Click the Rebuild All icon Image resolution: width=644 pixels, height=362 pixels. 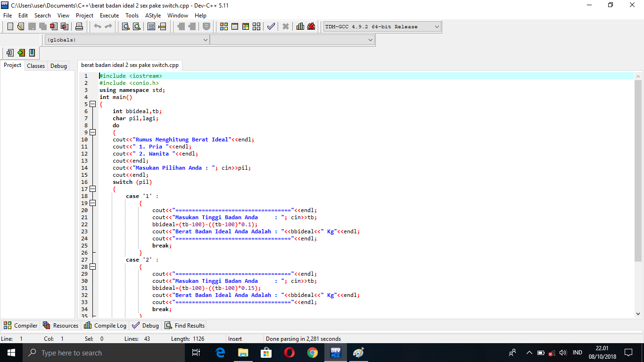(x=256, y=26)
